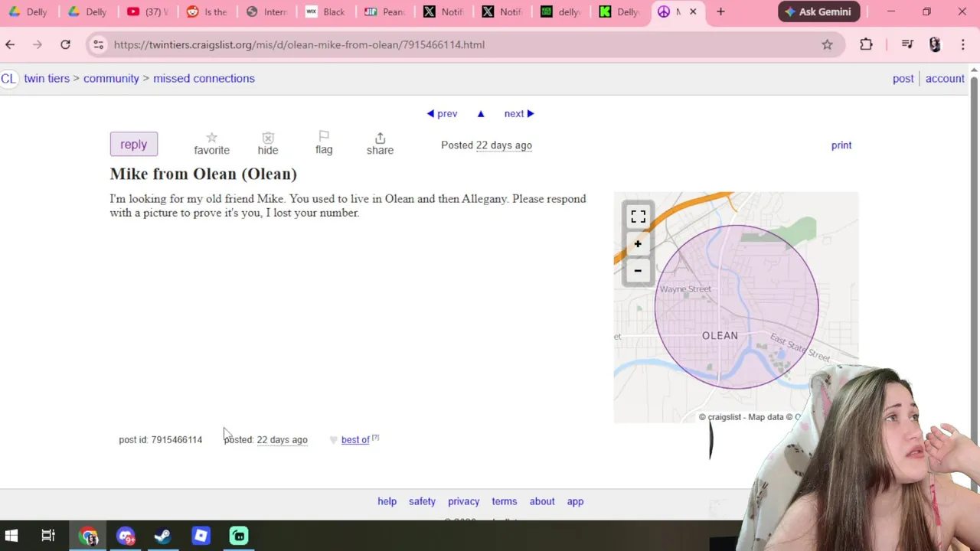Click the Chrome taskbar icon
Screen dimensions: 980x551
click(x=89, y=536)
